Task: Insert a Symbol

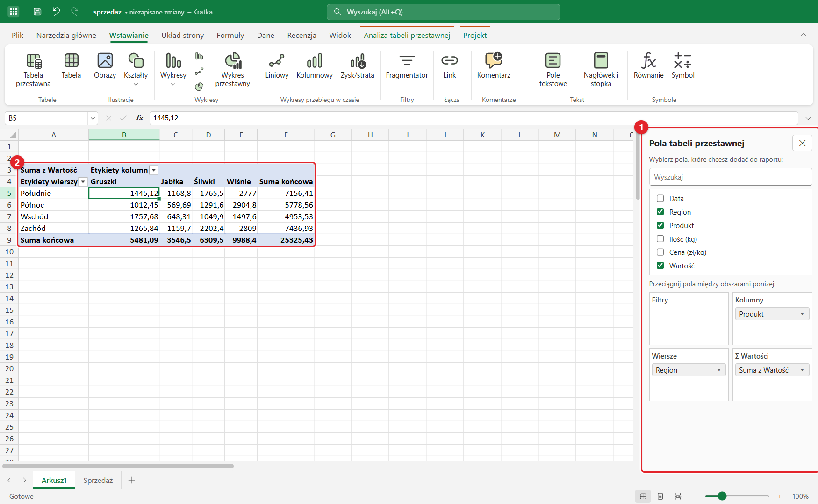Action: [x=683, y=66]
